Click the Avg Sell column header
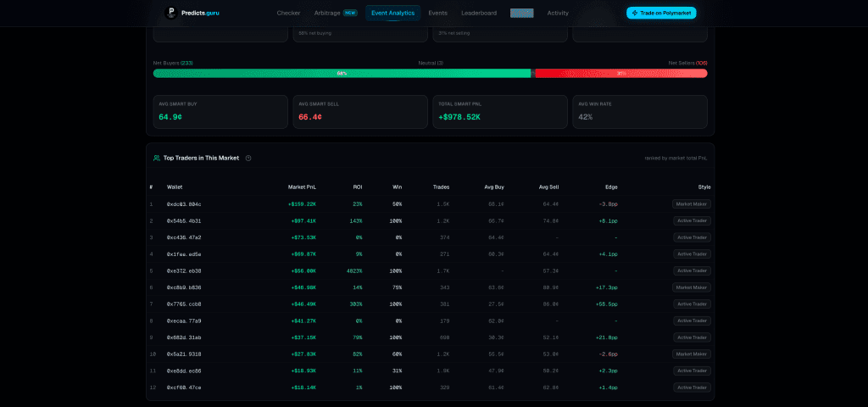Screen dimensions: 868x407 point(548,187)
